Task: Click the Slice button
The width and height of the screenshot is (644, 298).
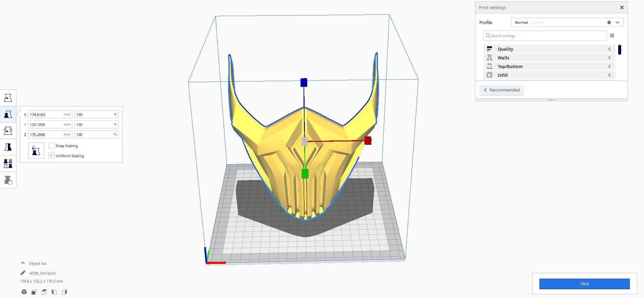Action: click(584, 284)
